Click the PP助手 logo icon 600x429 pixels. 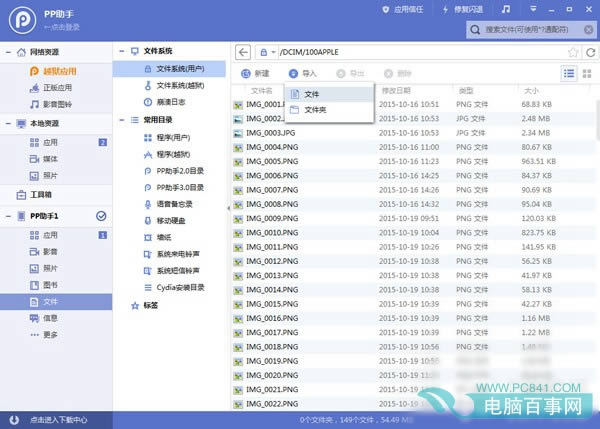click(22, 20)
